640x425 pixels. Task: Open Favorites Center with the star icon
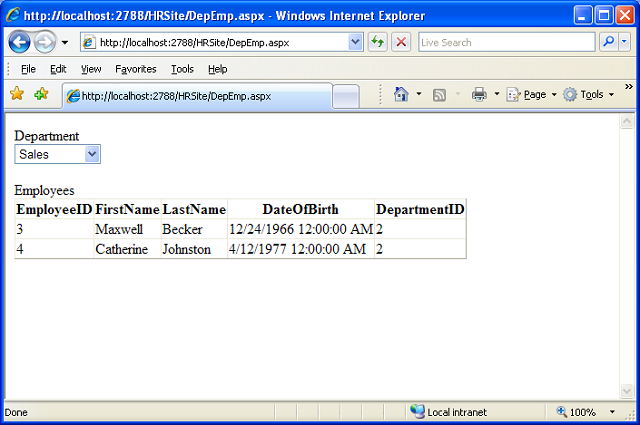pyautogui.click(x=17, y=94)
